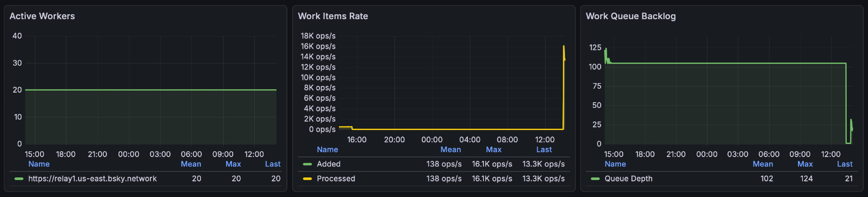Toggle the Processed series in the legend
868x197 pixels.
[x=336, y=179]
